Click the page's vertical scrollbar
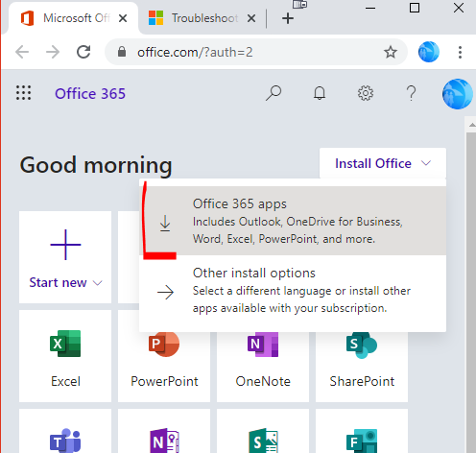 tap(471, 293)
